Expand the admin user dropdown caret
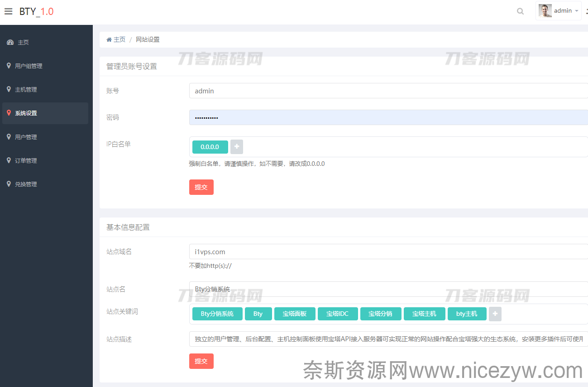This screenshot has height=387, width=588. coord(577,11)
